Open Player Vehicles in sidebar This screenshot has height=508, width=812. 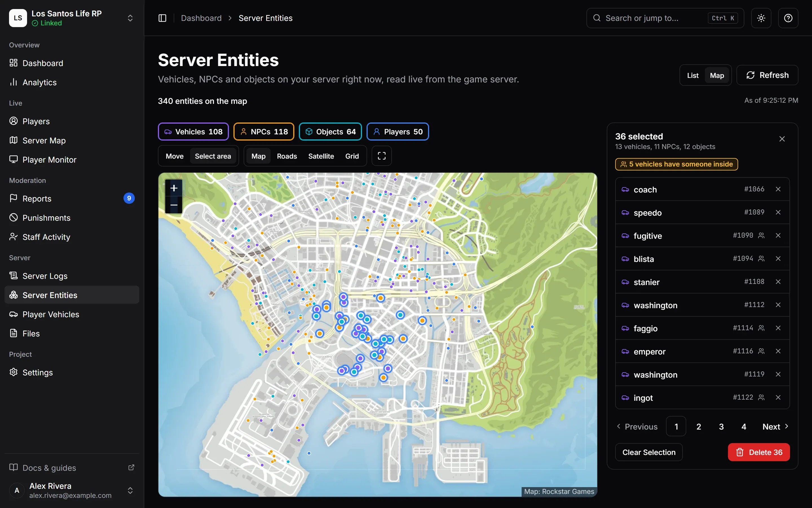pos(72,314)
